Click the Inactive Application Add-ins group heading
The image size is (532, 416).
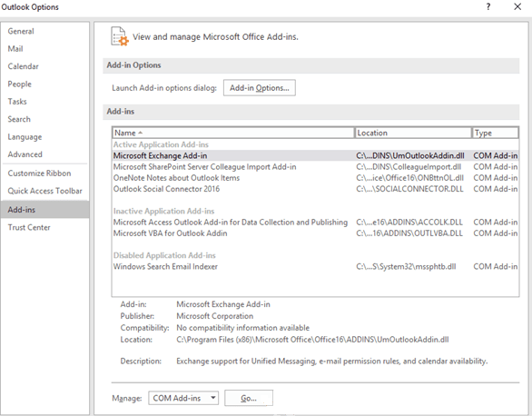(x=164, y=212)
